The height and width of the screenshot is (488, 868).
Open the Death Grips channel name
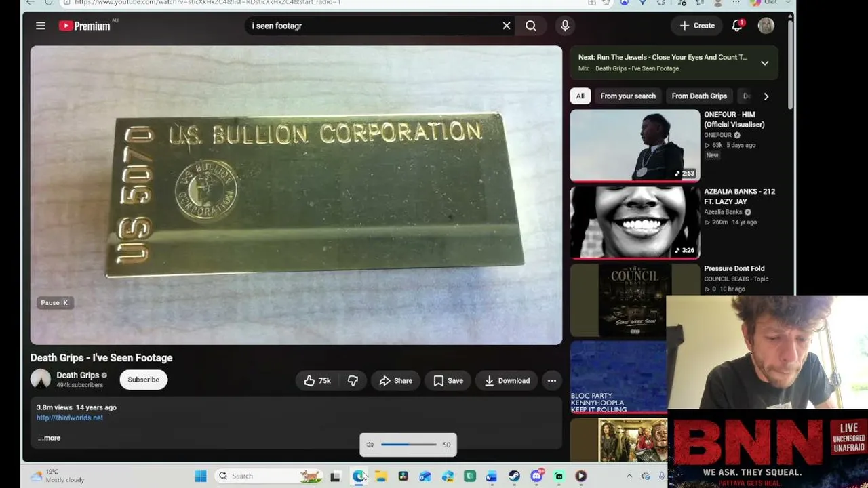[x=77, y=375]
